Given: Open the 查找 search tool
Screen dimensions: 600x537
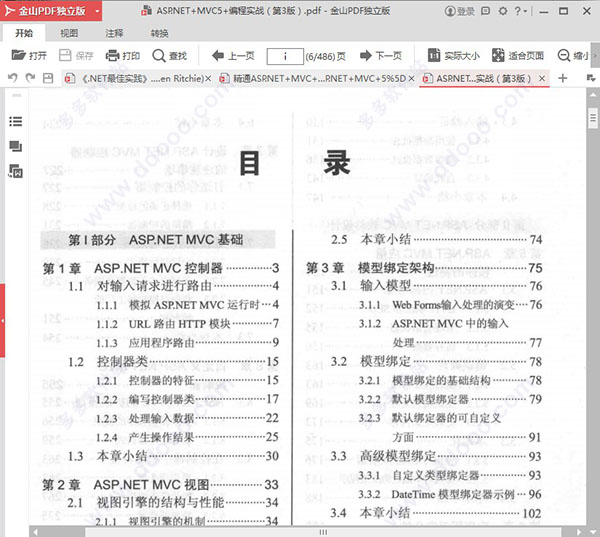Looking at the screenshot, I should (x=170, y=56).
